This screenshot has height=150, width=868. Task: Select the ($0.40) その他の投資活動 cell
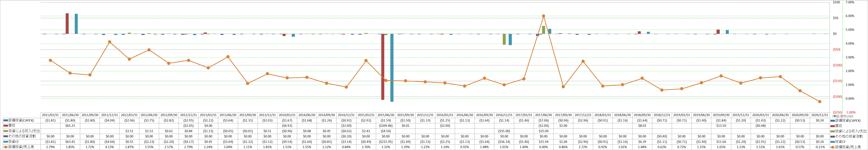(662, 136)
